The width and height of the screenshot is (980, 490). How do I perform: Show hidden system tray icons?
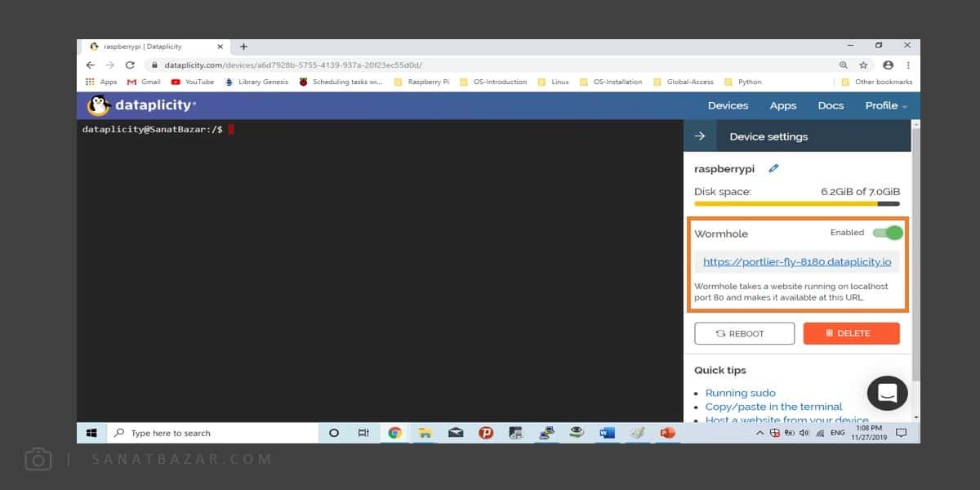759,433
